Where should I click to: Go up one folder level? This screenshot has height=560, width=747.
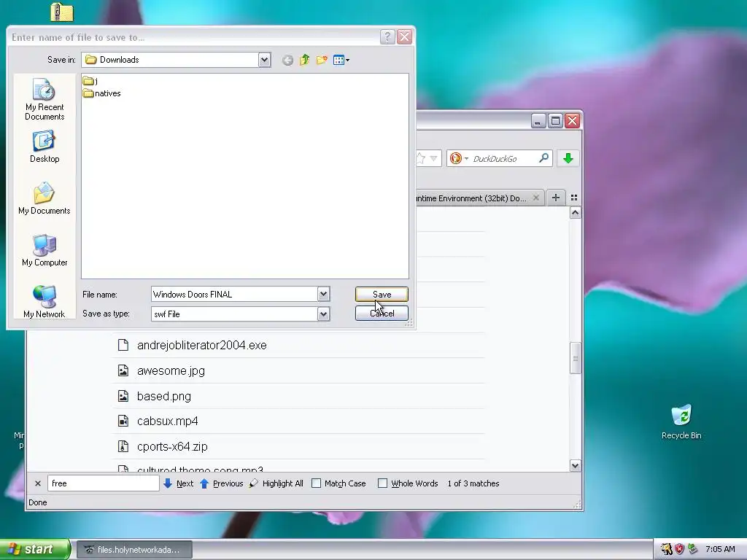point(304,60)
